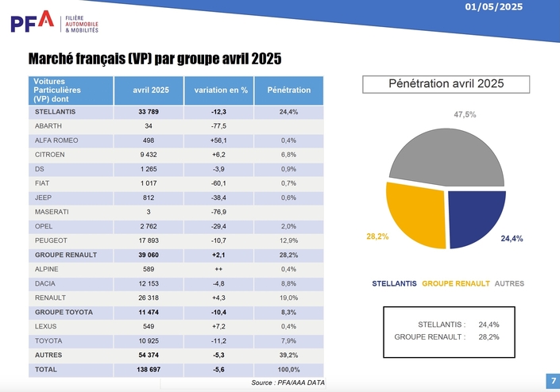Click the 'Source : PFA/AAA DATA' footnote

288,383
